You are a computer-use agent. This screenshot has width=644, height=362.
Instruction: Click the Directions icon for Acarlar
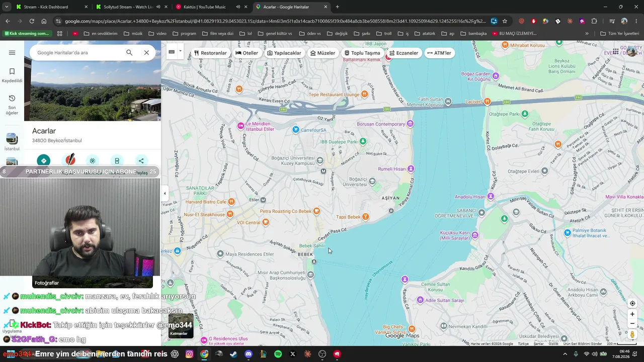(x=44, y=161)
